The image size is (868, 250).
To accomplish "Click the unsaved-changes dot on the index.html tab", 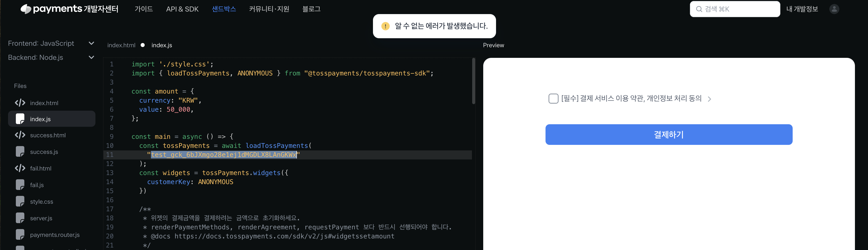I will pyautogui.click(x=143, y=45).
